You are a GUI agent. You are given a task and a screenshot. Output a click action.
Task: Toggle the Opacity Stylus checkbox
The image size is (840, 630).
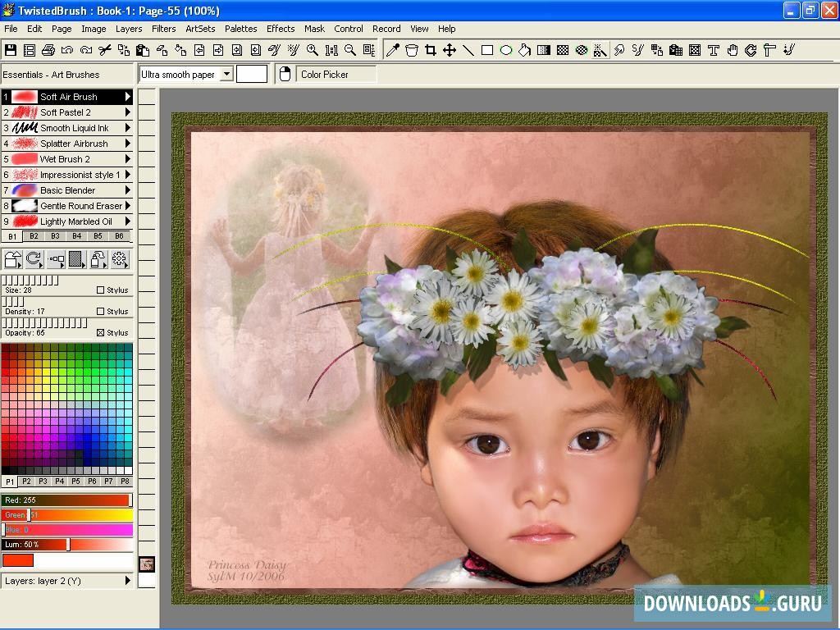pyautogui.click(x=100, y=333)
